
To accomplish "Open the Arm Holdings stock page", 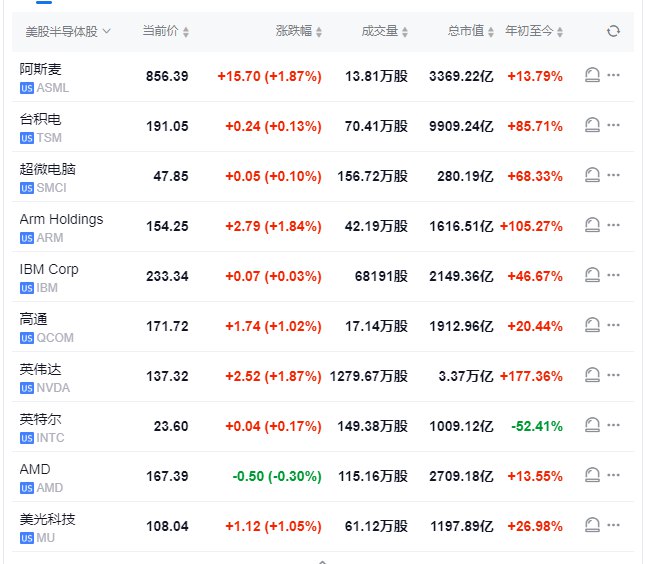I will [61, 219].
